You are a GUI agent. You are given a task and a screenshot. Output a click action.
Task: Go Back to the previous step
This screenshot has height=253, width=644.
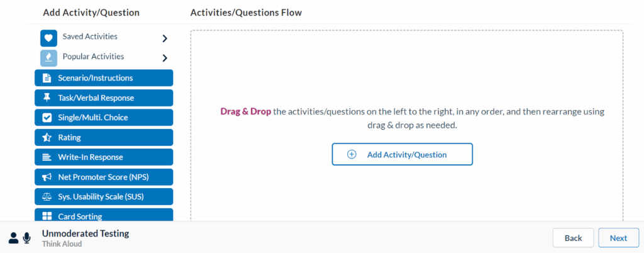pos(573,238)
